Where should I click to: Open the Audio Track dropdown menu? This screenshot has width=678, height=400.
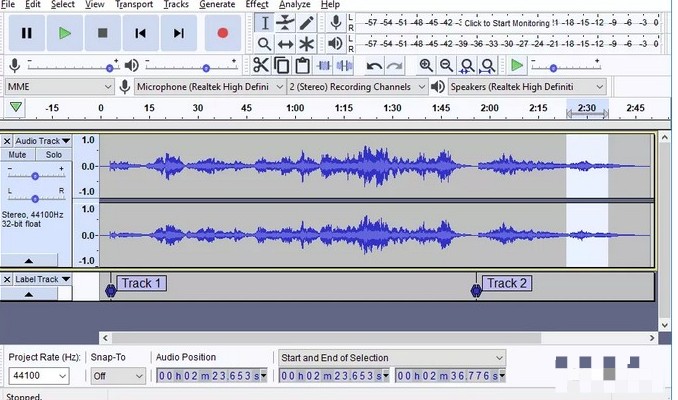[42, 141]
